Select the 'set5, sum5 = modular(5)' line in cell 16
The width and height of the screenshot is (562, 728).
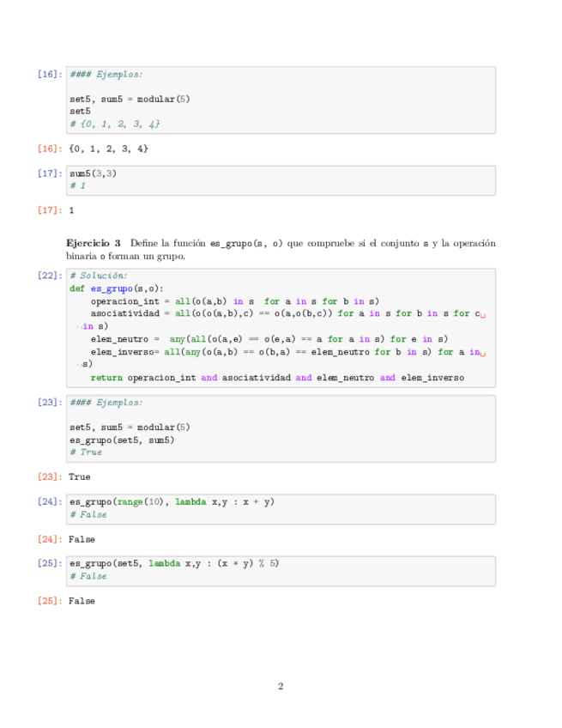tap(130, 99)
